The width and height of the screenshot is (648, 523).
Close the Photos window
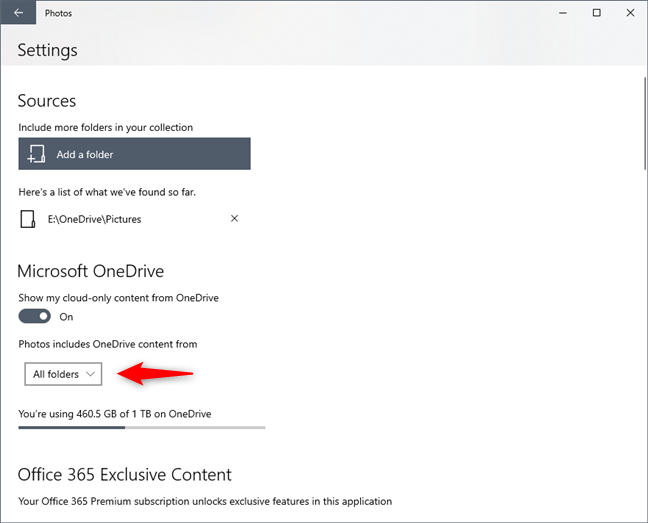tap(630, 13)
